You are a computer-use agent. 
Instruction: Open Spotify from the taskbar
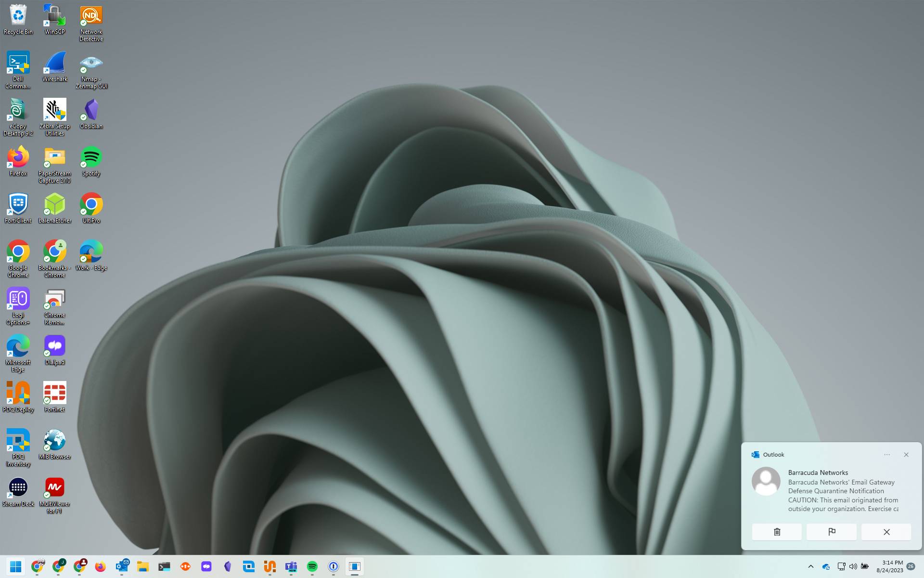[312, 566]
